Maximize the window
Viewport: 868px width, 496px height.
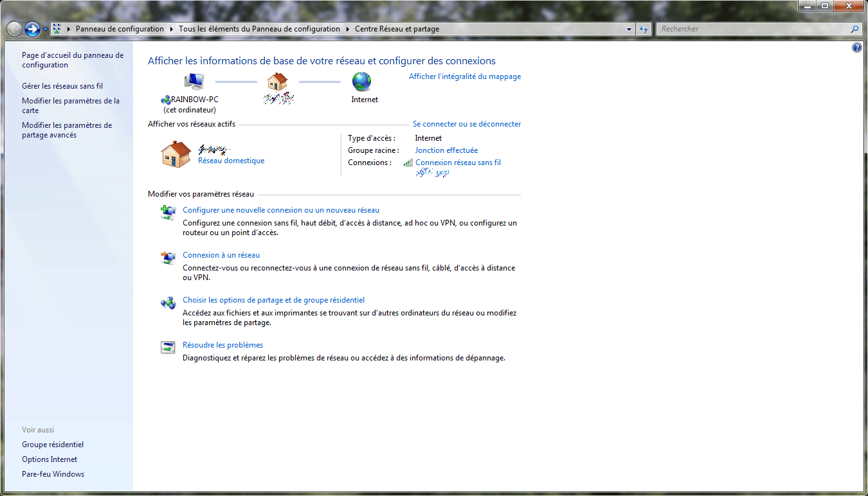click(825, 6)
